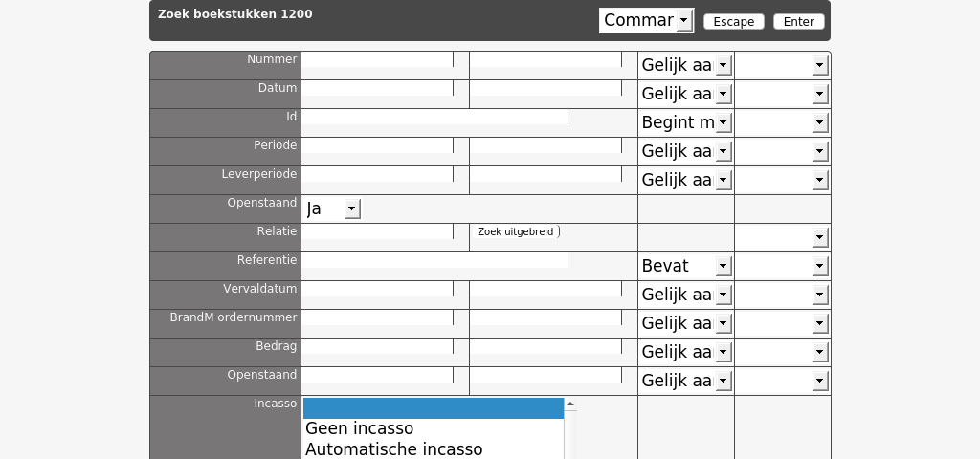Click the Id text field
Image resolution: width=980 pixels, height=459 pixels.
435,117
